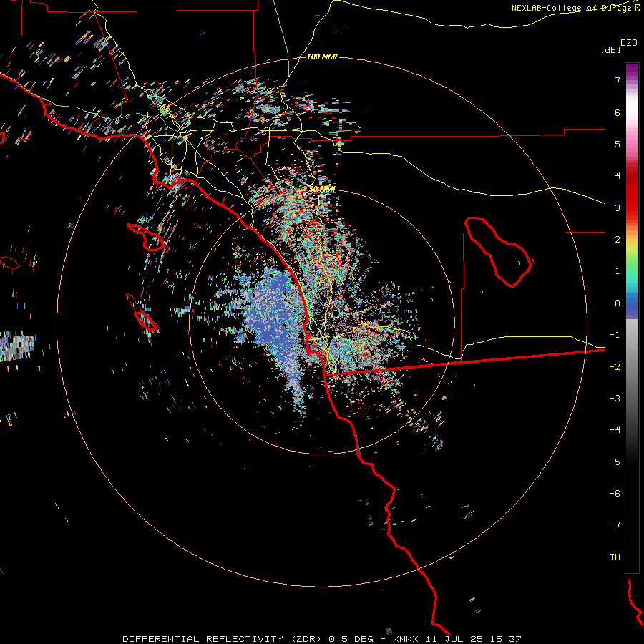Click the "[dB]" unit label

click(610, 49)
